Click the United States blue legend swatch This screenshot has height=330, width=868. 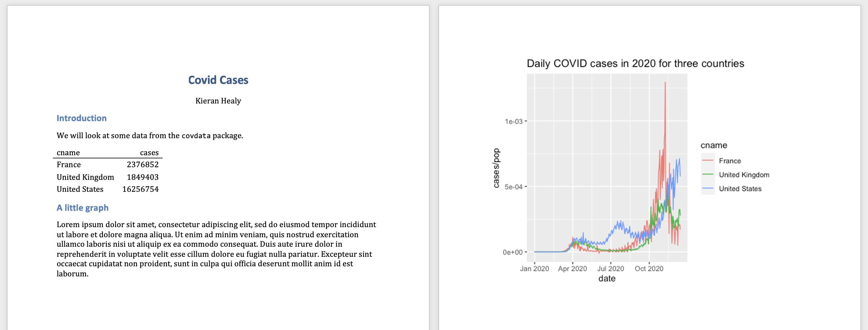pyautogui.click(x=708, y=188)
